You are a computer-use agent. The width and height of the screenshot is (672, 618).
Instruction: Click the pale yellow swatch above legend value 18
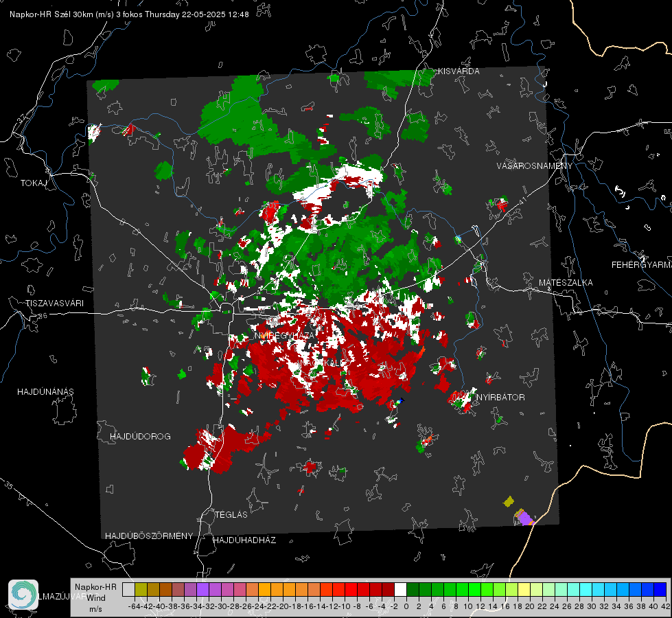(524, 589)
